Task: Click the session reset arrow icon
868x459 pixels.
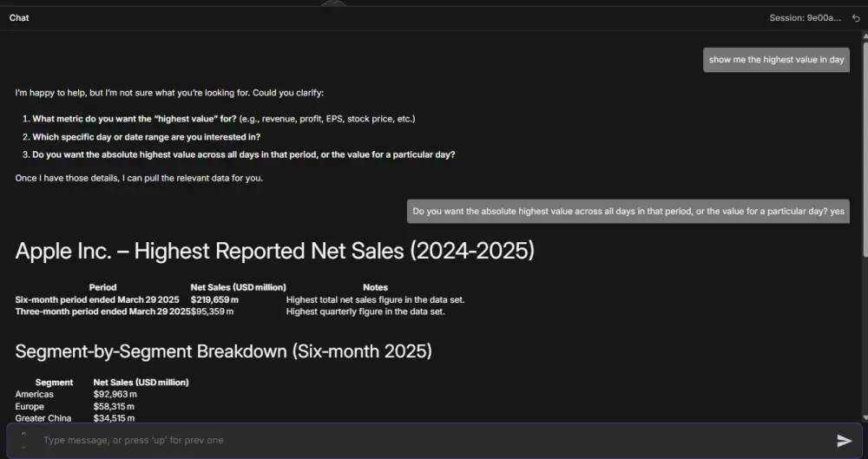Action: [x=856, y=18]
